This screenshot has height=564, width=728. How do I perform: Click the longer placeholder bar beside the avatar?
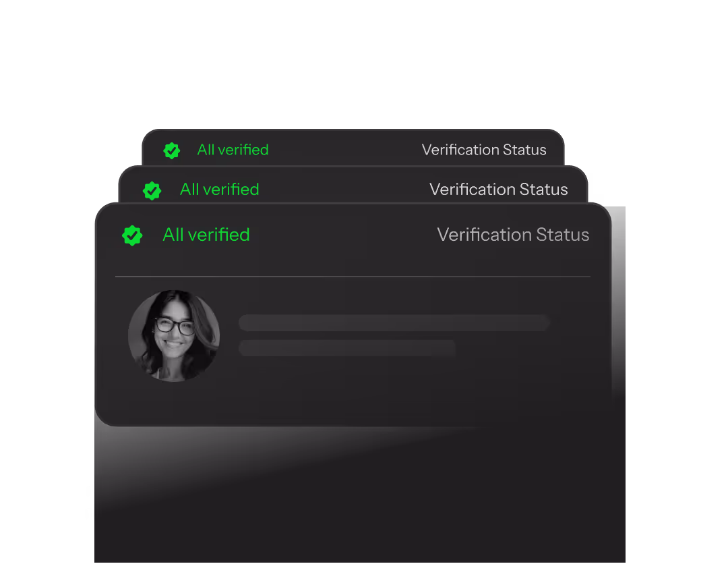click(x=394, y=322)
